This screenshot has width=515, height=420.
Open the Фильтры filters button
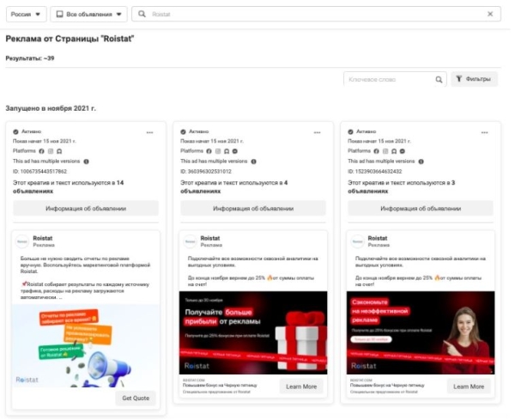click(x=475, y=79)
